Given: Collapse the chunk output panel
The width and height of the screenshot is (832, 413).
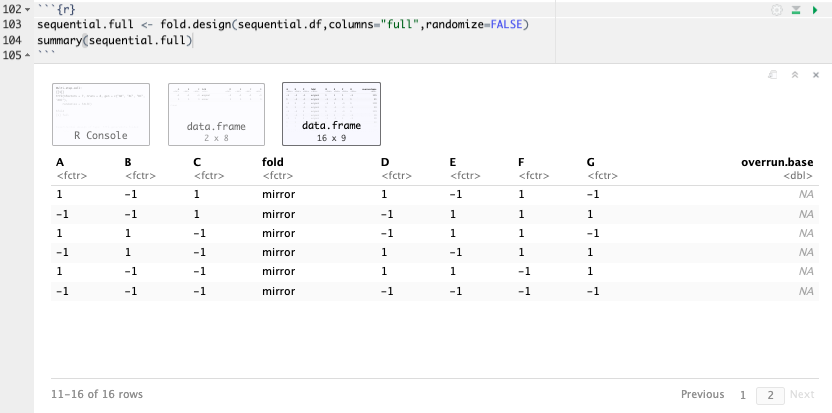Looking at the screenshot, I should (x=794, y=74).
